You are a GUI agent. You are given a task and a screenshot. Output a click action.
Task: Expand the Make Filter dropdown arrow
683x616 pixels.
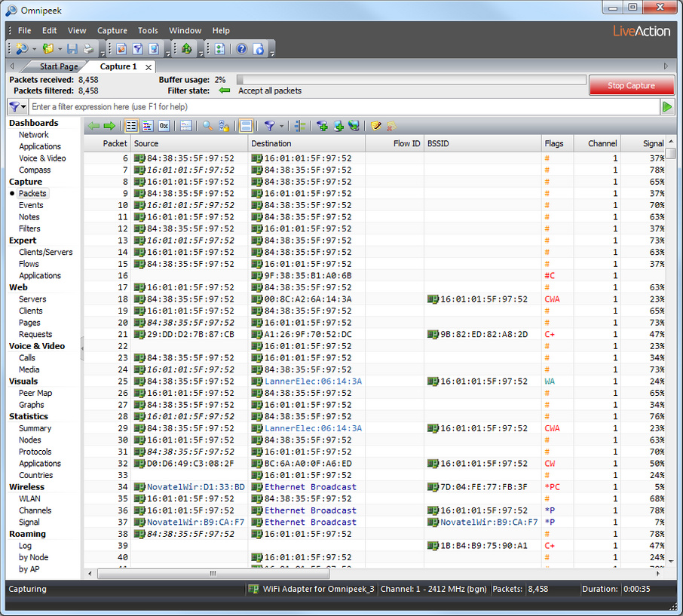point(281,127)
